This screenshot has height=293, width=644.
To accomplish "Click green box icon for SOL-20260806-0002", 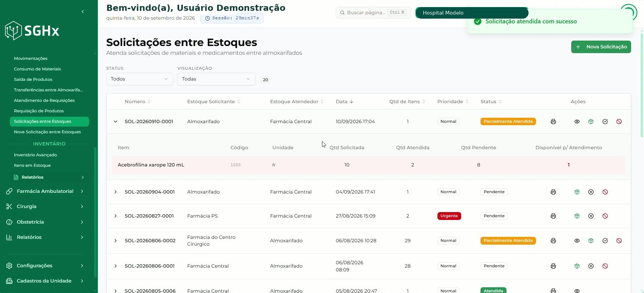I will [x=591, y=241].
